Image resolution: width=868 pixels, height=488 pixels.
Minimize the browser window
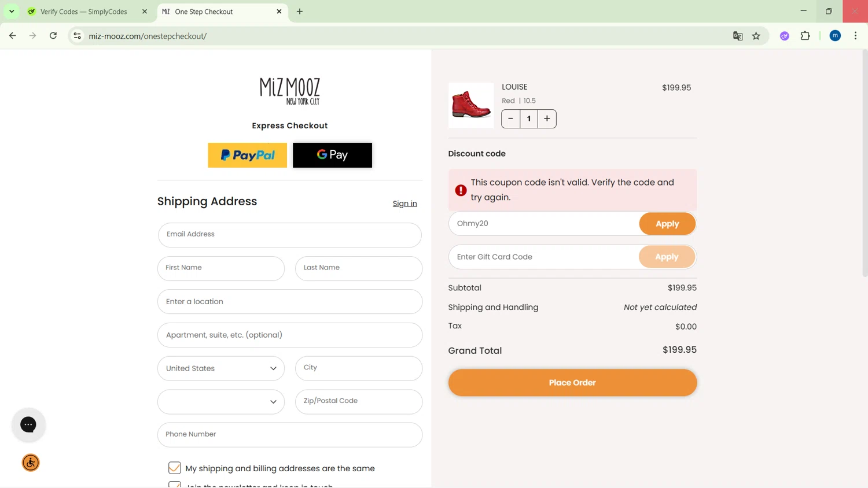click(x=803, y=11)
